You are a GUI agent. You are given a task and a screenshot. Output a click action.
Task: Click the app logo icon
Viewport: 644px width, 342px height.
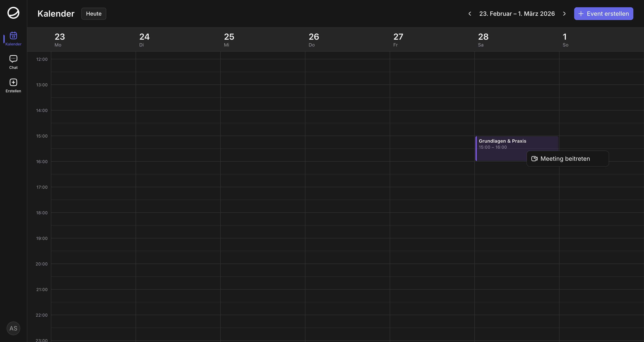point(13,13)
